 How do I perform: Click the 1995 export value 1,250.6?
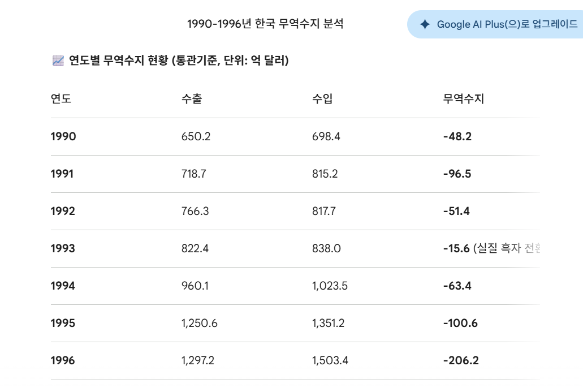(x=199, y=323)
